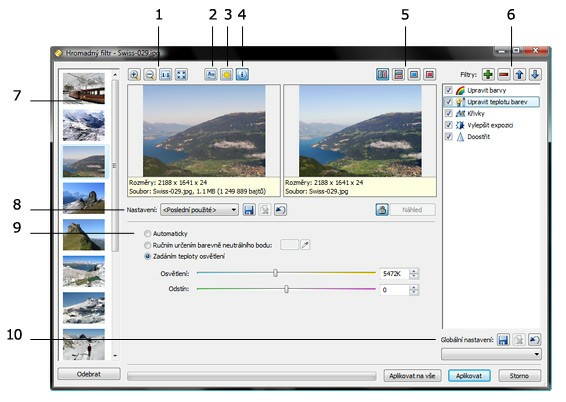
Task: Save settings with the floppy disk icon next to Nastavení
Action: (249, 210)
